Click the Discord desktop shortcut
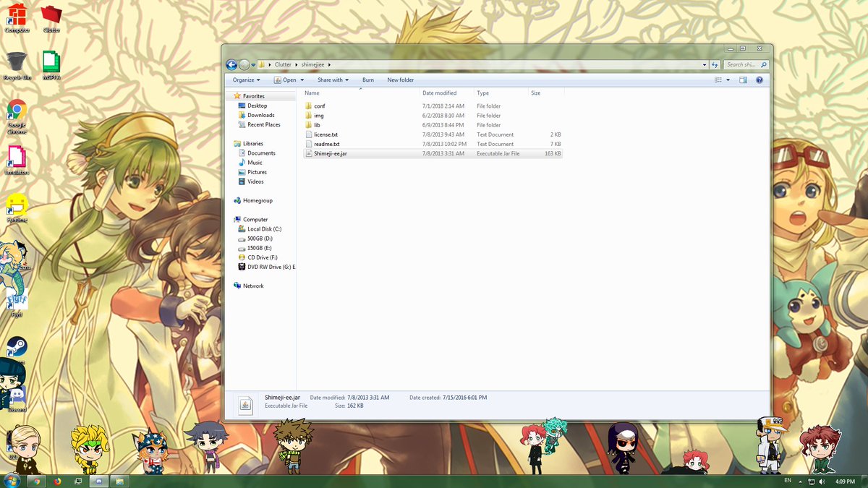This screenshot has height=488, width=868. [17, 399]
